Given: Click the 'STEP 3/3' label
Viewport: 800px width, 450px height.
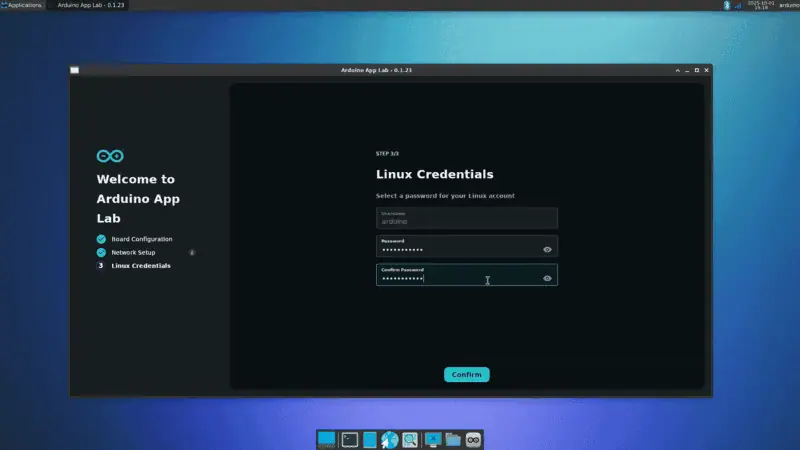Looking at the screenshot, I should pyautogui.click(x=387, y=154).
